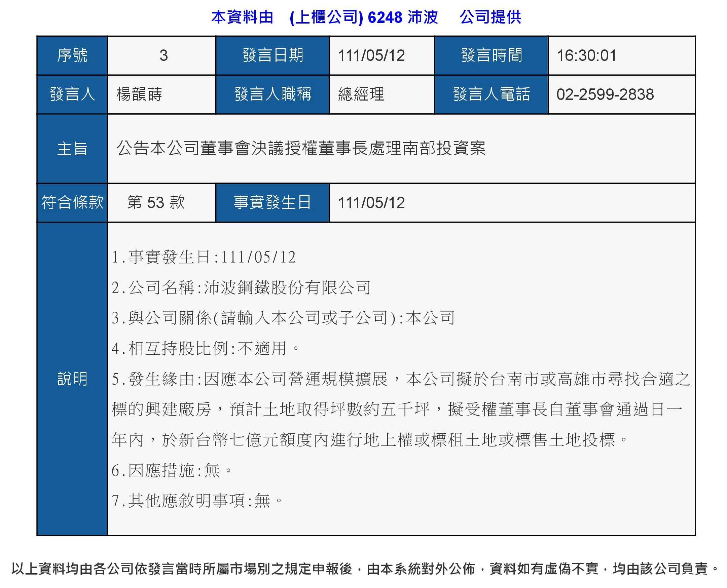Viewport: 727px width, 588px height.
Task: Click description line 7.其他應敘明事項:無
Action: [197, 501]
